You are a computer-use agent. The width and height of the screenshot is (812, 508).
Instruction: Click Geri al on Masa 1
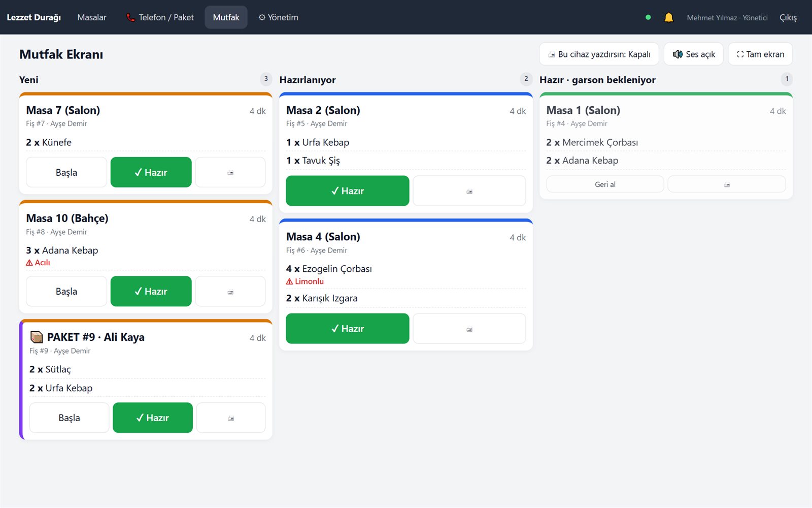tap(605, 184)
